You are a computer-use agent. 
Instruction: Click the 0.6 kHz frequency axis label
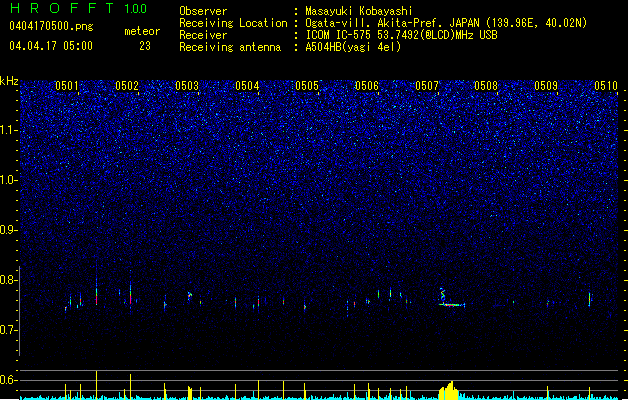coord(9,380)
